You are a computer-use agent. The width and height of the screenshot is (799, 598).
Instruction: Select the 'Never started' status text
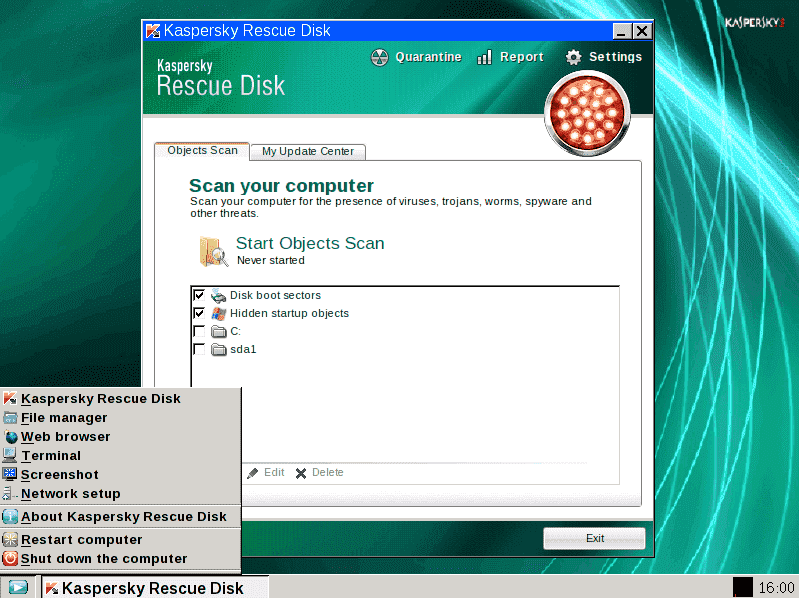pos(271,260)
